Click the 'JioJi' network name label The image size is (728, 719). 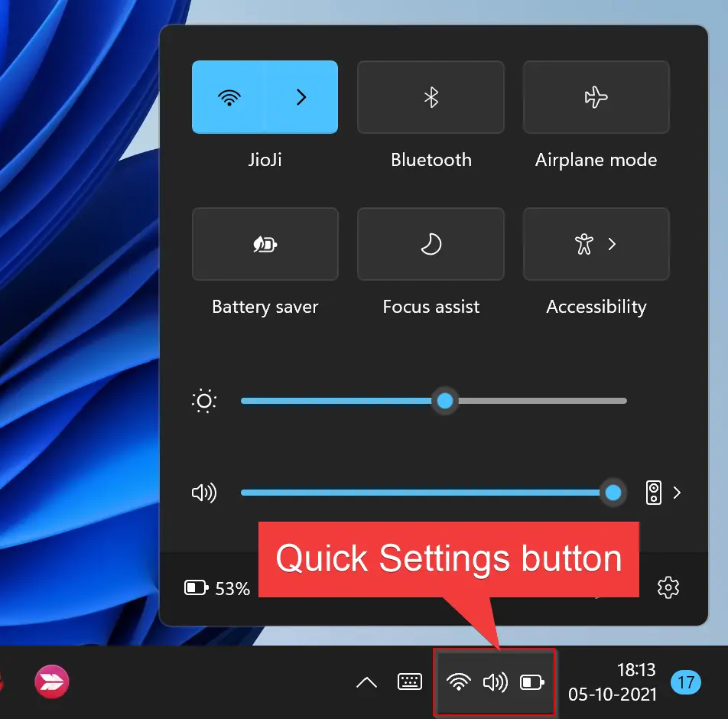(265, 160)
